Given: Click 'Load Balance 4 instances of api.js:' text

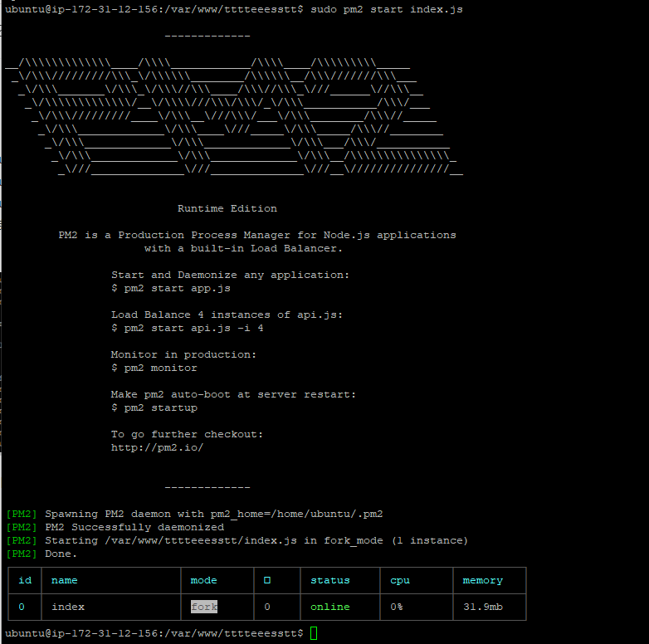Looking at the screenshot, I should (227, 315).
